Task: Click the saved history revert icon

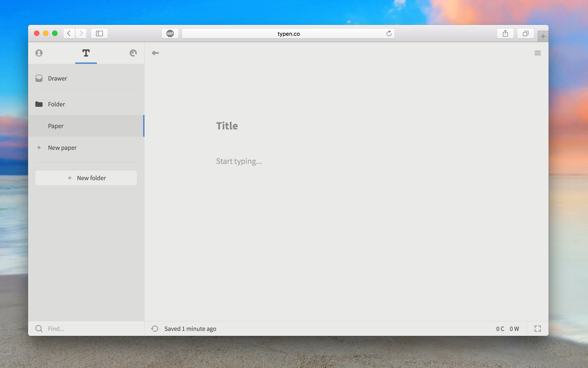Action: click(155, 329)
